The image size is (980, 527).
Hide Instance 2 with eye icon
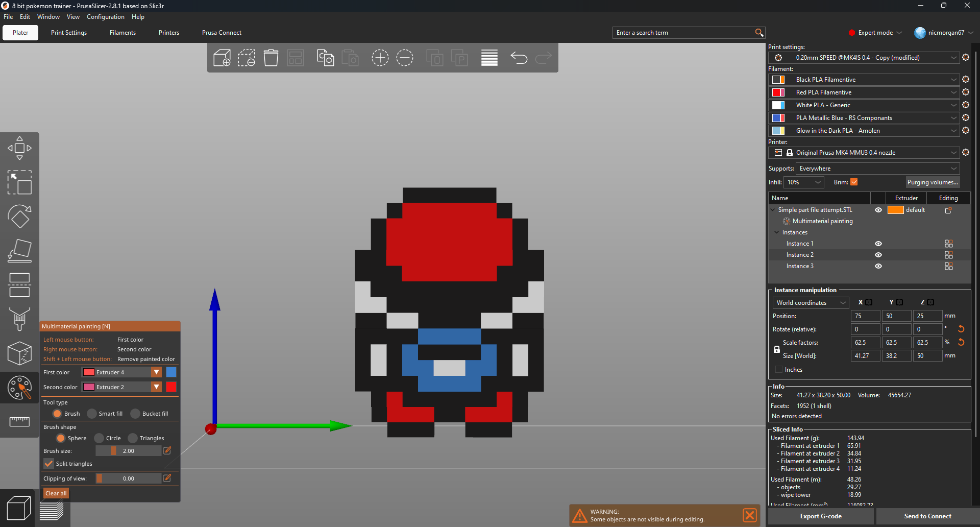pos(878,255)
